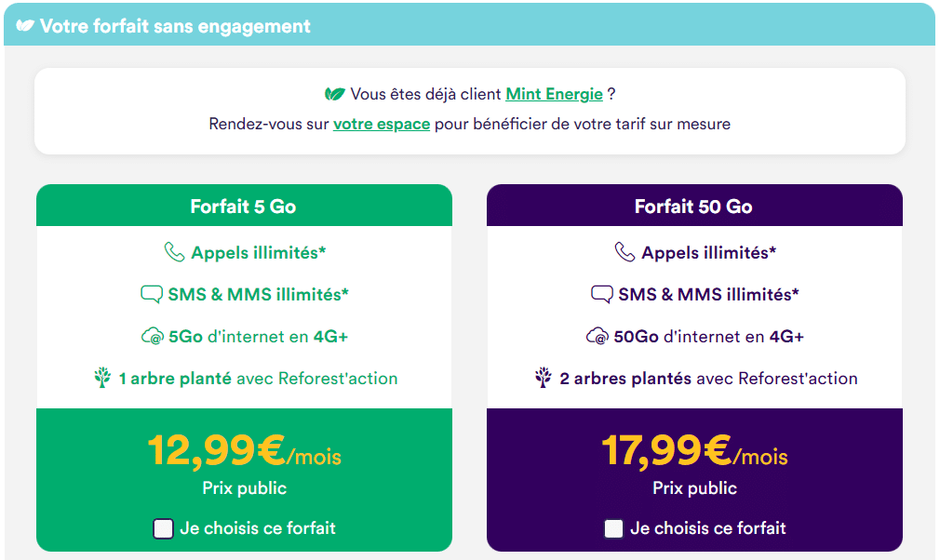Viewport: 940px width, 560px height.
Task: Click the tree icon beside 2 arbres plantés
Action: tap(544, 378)
